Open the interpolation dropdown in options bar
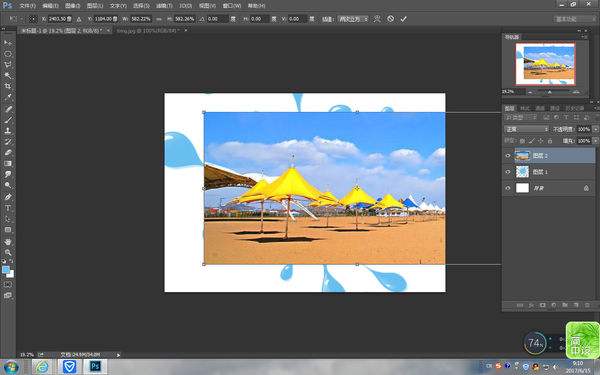The image size is (600, 375). pyautogui.click(x=353, y=19)
